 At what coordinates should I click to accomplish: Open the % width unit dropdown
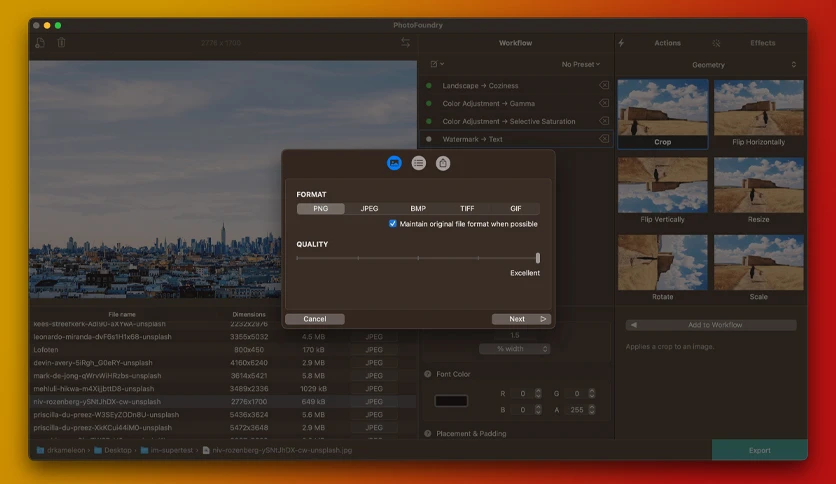tap(515, 349)
